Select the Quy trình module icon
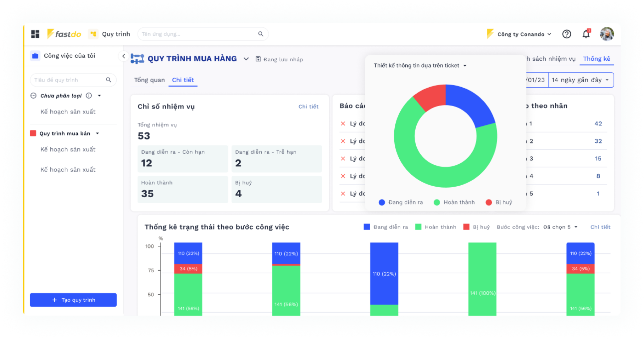 [x=93, y=34]
